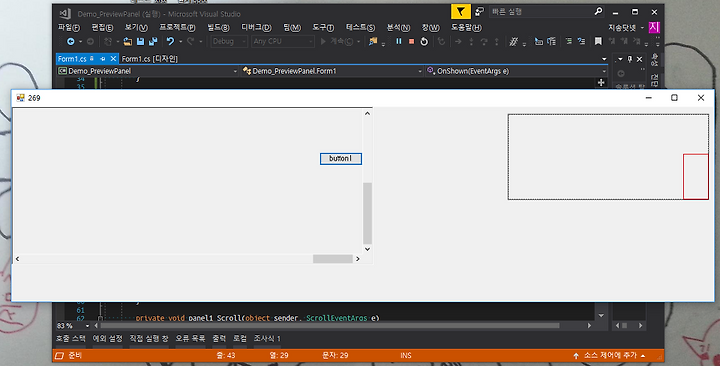Viewport: 720px width, 366px height.
Task: Open the Demo_PreviewPanel.Form1 class dropdown
Action: (x=332, y=71)
